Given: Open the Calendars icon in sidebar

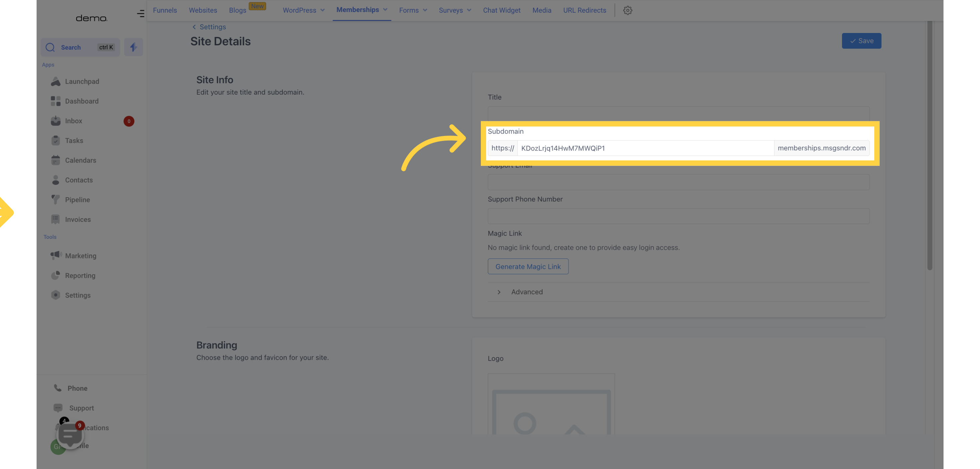Looking at the screenshot, I should tap(56, 161).
